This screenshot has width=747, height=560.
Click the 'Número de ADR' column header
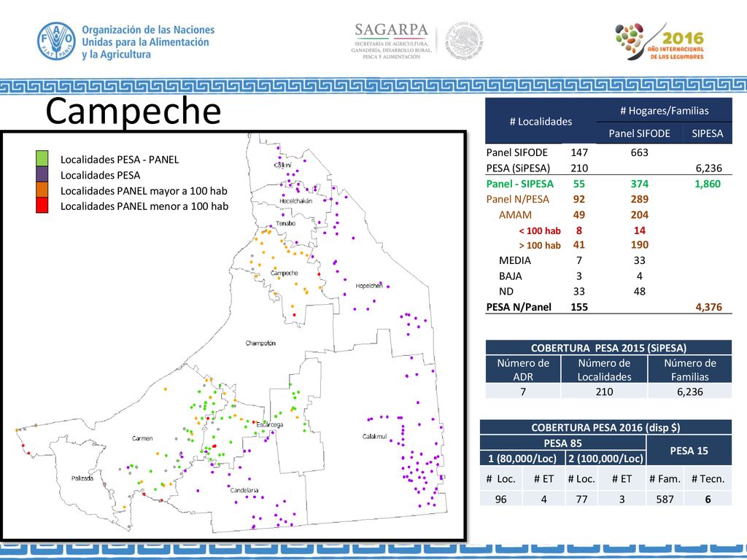523,369
